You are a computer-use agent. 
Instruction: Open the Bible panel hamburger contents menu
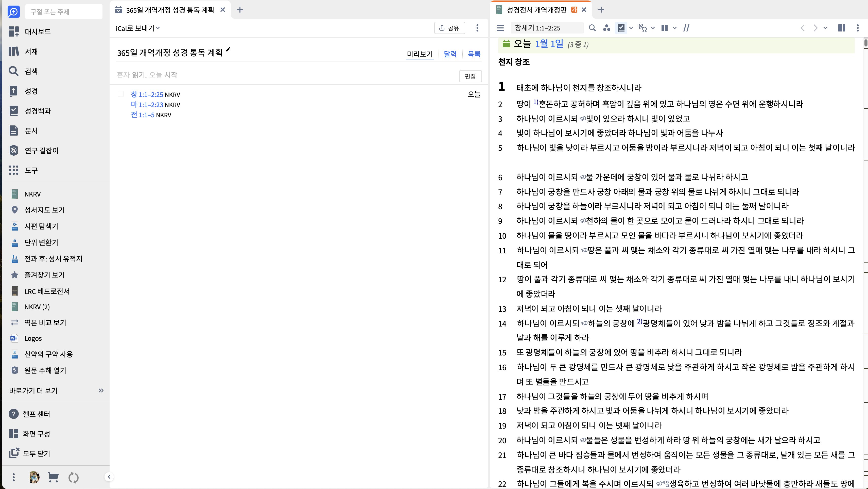pyautogui.click(x=500, y=28)
